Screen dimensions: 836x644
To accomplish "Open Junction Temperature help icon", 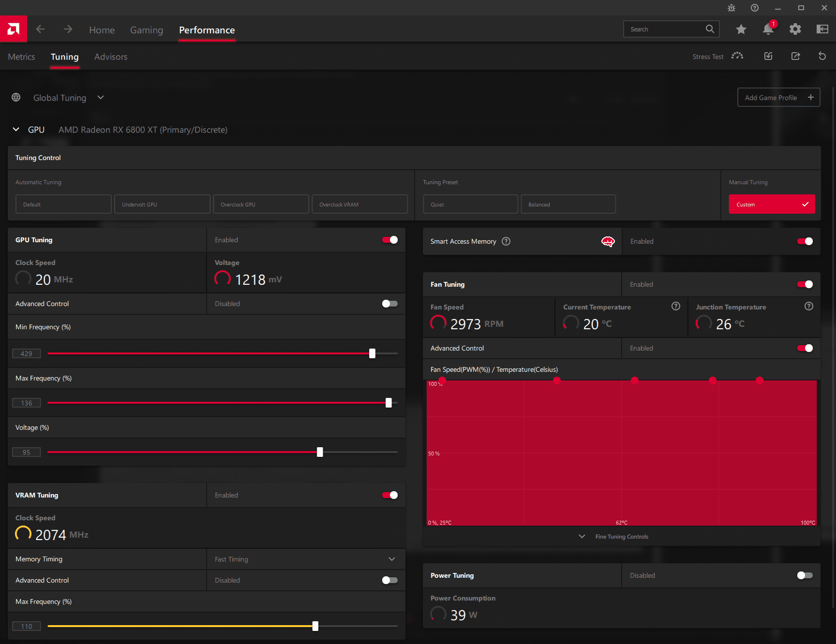I will (x=809, y=306).
